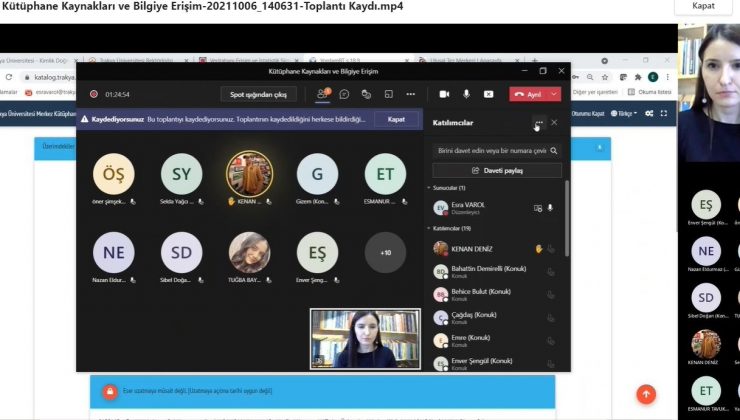Viewport: 740px width, 420px height.
Task: Open the breakout rooms icon
Action: (x=388, y=94)
